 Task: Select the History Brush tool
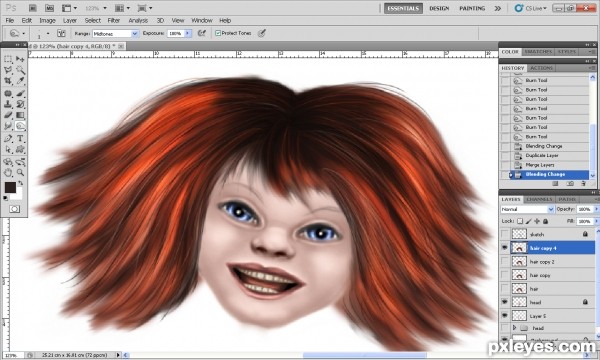click(20, 104)
